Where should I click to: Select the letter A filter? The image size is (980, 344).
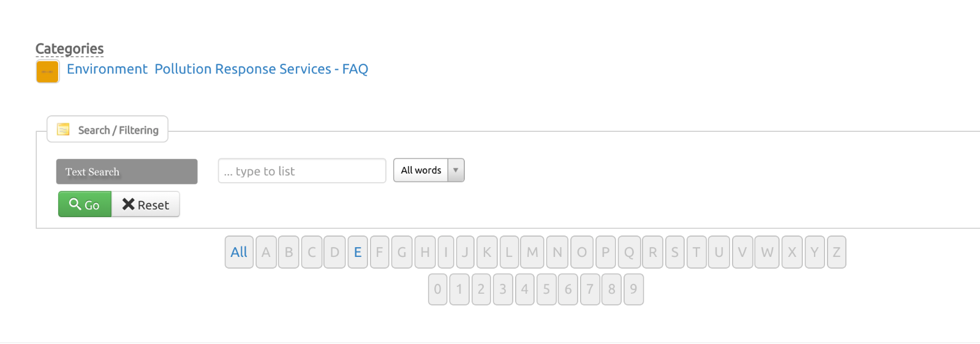[266, 252]
